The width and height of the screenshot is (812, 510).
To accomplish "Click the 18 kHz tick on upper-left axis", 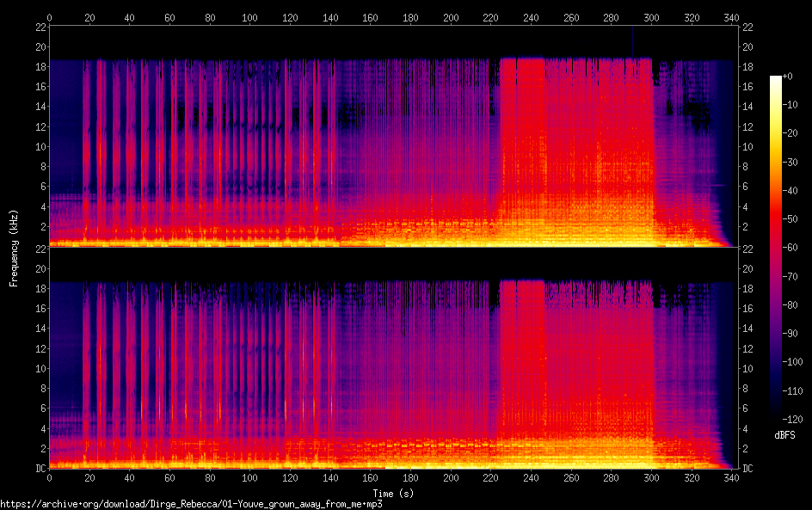I will pos(41,66).
